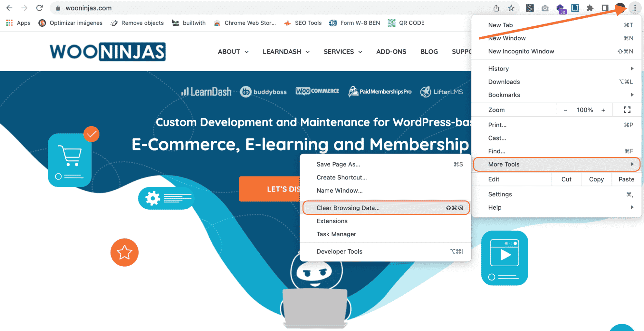Click the share icon in the address bar
The height and width of the screenshot is (331, 644).
point(496,8)
